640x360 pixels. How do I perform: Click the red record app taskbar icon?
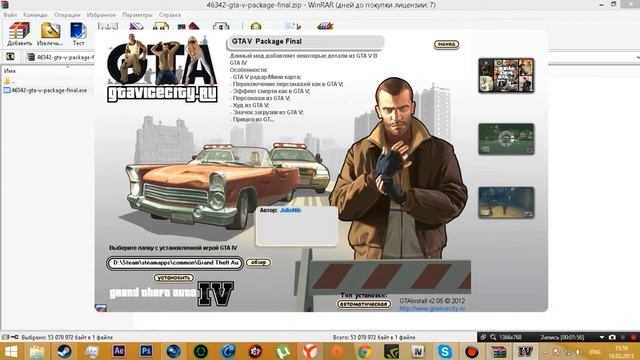click(471, 351)
